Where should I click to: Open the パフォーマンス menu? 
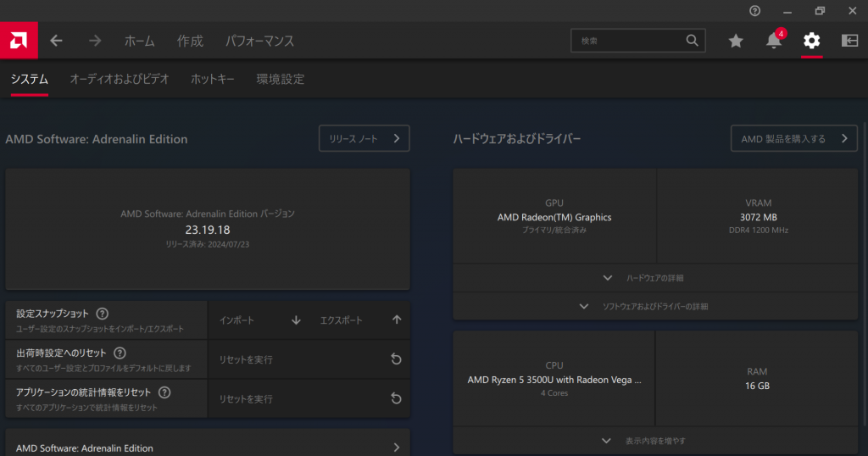[259, 41]
